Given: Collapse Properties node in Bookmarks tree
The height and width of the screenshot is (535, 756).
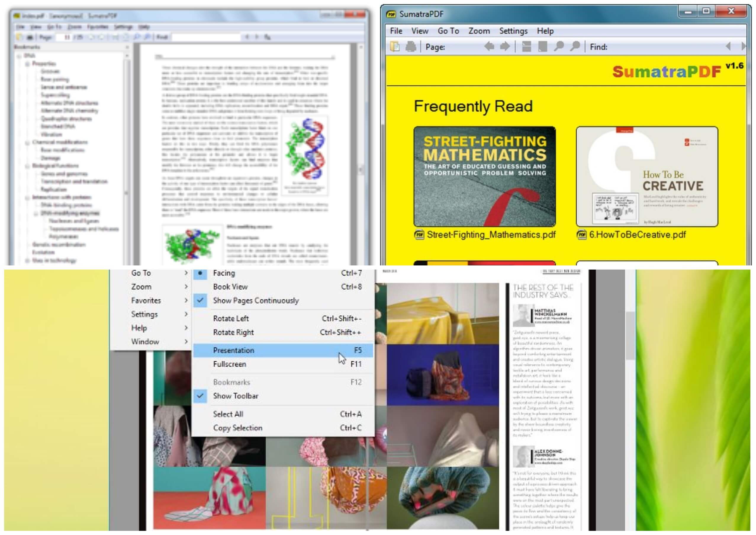Looking at the screenshot, I should click(x=28, y=64).
